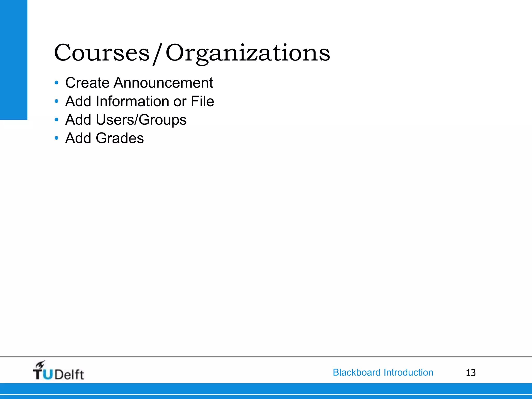Image resolution: width=532 pixels, height=399 pixels.
Task: Select the 'Add Users/Groups' bullet text
Action: click(126, 120)
